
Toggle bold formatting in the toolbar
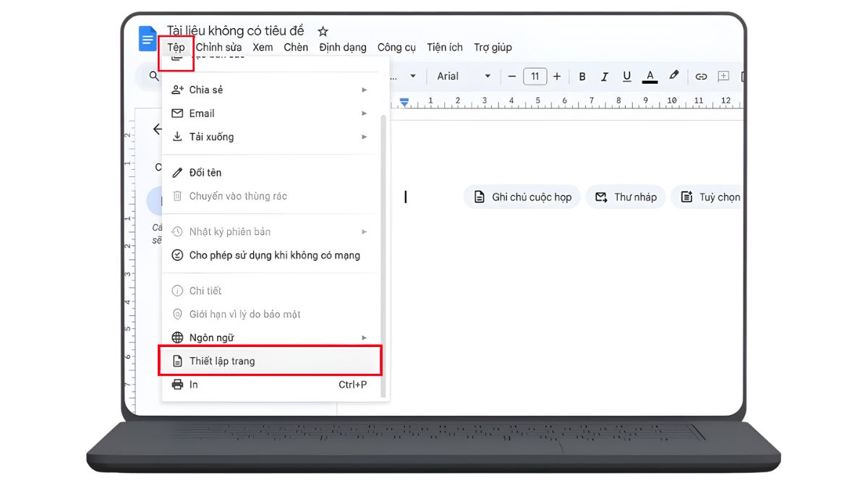coord(582,76)
